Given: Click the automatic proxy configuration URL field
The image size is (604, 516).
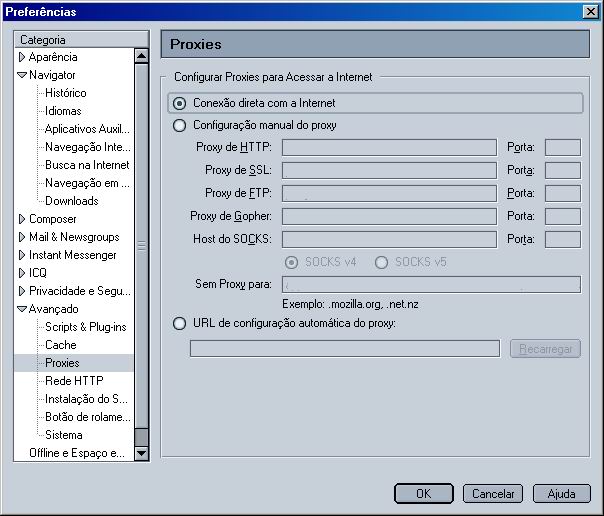Looking at the screenshot, I should (x=345, y=349).
